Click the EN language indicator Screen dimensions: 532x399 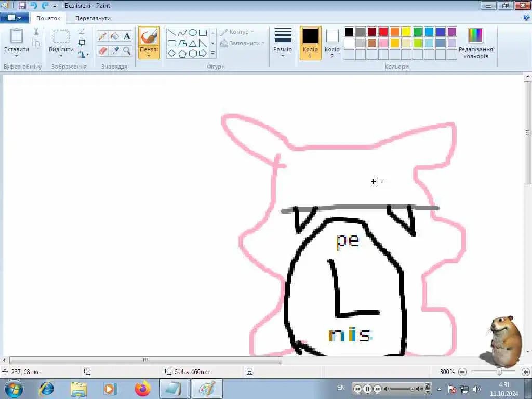(341, 388)
